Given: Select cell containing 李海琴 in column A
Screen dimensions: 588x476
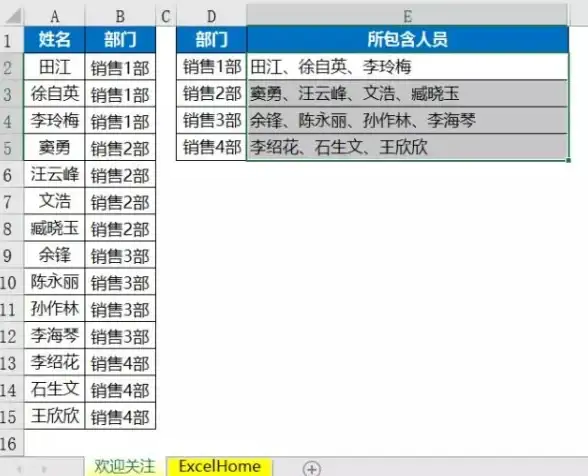Looking at the screenshot, I should point(55,336).
